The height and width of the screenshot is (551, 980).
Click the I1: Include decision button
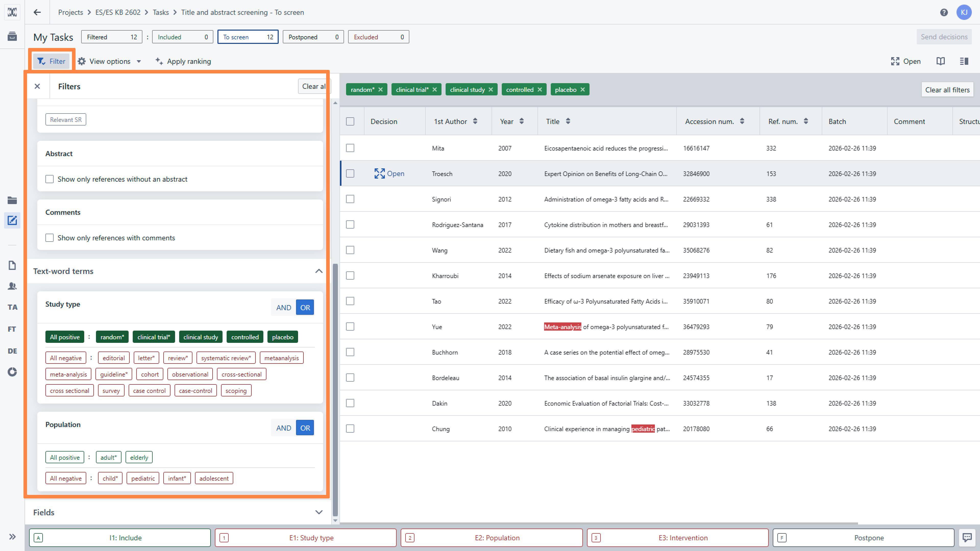click(120, 538)
